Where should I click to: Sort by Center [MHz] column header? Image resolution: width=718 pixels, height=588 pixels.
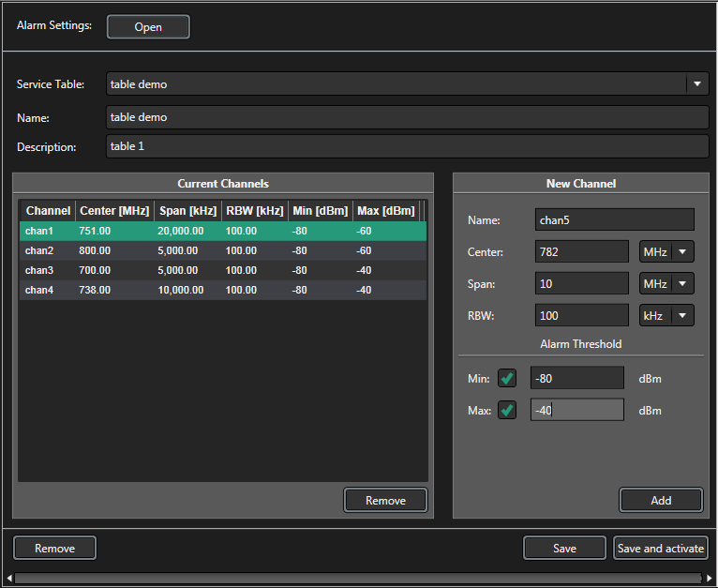click(113, 211)
